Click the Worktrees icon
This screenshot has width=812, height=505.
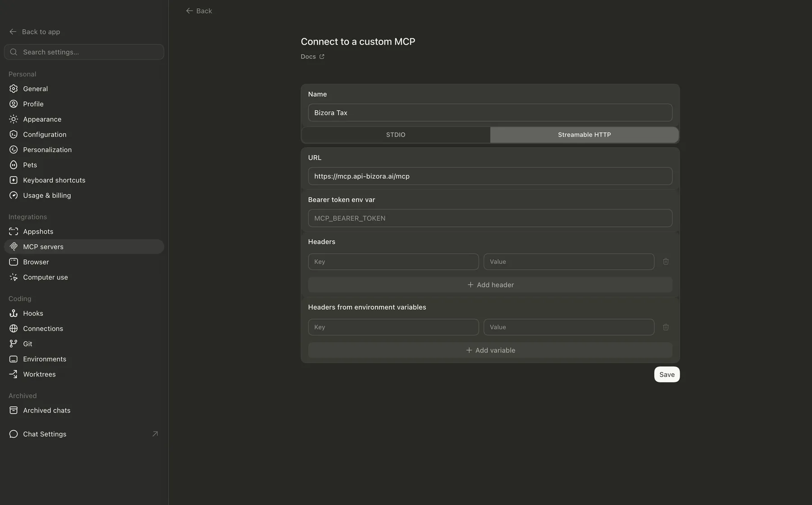(14, 374)
